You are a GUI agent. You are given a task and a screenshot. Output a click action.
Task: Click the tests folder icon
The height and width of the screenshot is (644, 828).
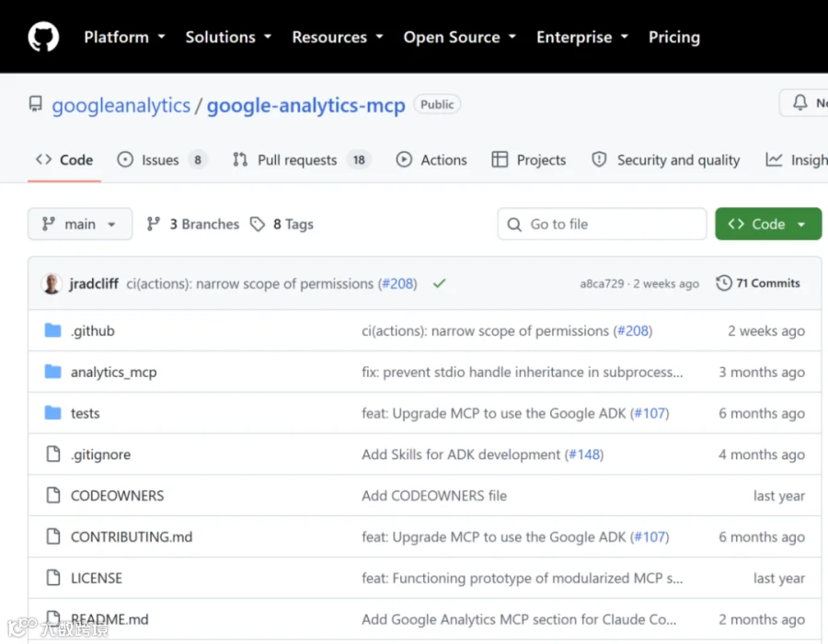(x=52, y=413)
